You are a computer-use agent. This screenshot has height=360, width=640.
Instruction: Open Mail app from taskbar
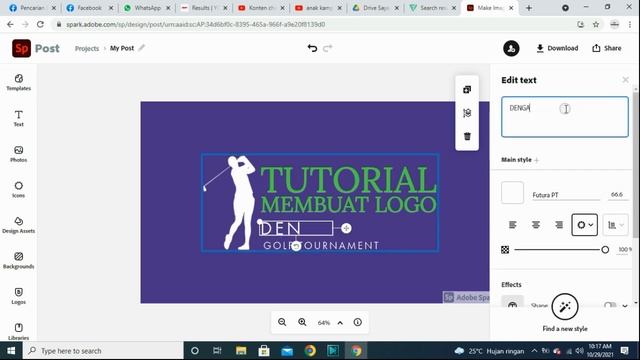click(x=287, y=351)
